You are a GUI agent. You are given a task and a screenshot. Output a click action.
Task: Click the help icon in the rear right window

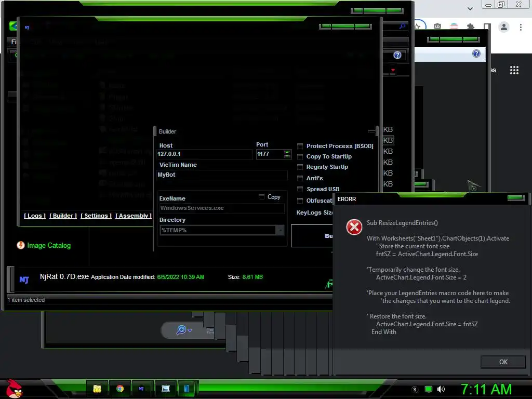[x=476, y=54]
